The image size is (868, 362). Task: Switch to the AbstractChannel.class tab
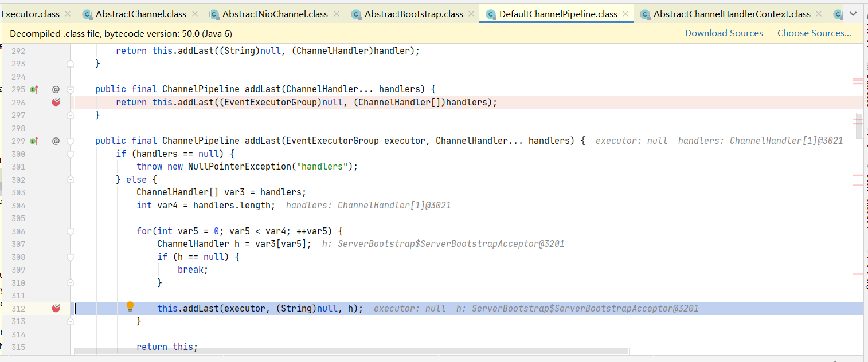[x=140, y=14]
